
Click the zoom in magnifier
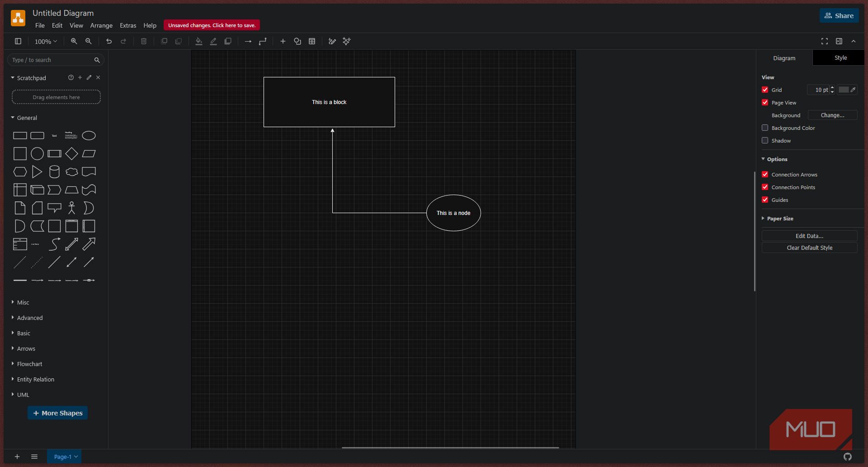(x=74, y=41)
